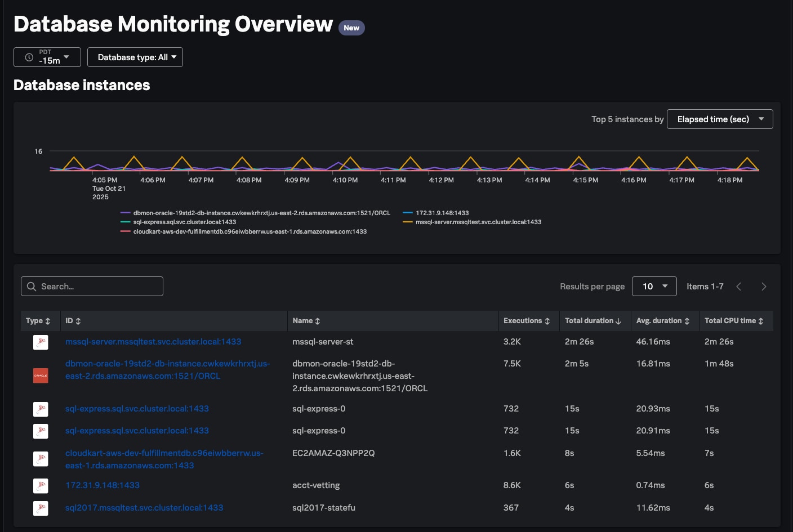Click the Oracle database type icon
This screenshot has height=532, width=793.
coord(41,375)
